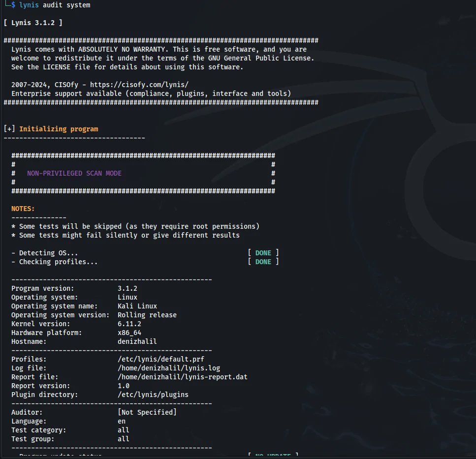The height and width of the screenshot is (459, 476).
Task: Open the https://cisofy.com/lynis/ URL
Action: click(139, 85)
